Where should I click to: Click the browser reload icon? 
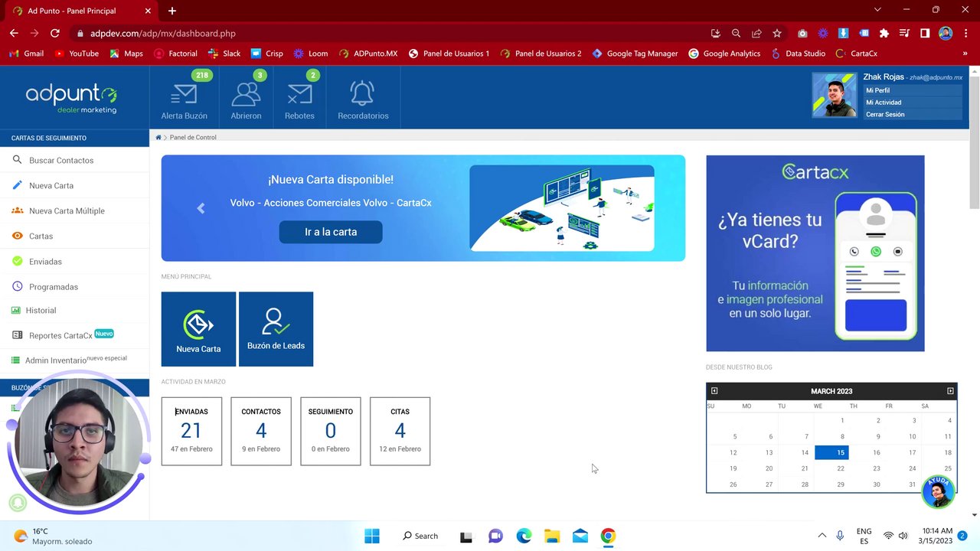tap(54, 33)
